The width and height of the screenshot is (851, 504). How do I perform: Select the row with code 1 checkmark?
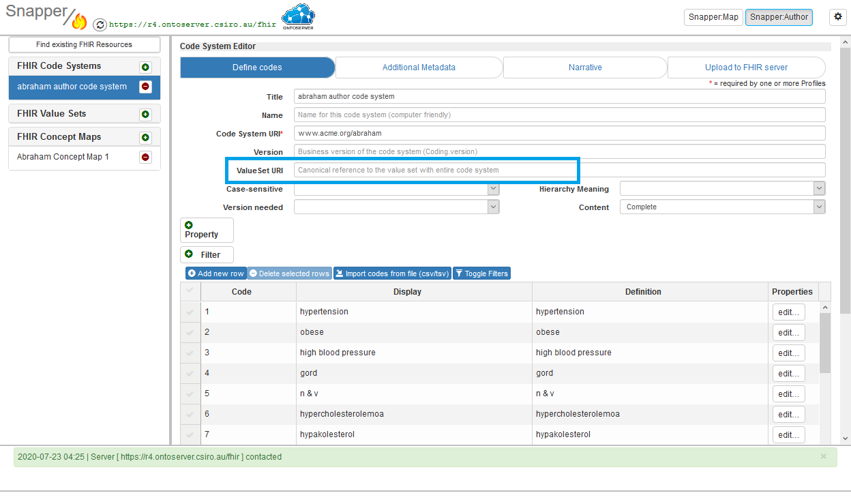pyautogui.click(x=190, y=312)
